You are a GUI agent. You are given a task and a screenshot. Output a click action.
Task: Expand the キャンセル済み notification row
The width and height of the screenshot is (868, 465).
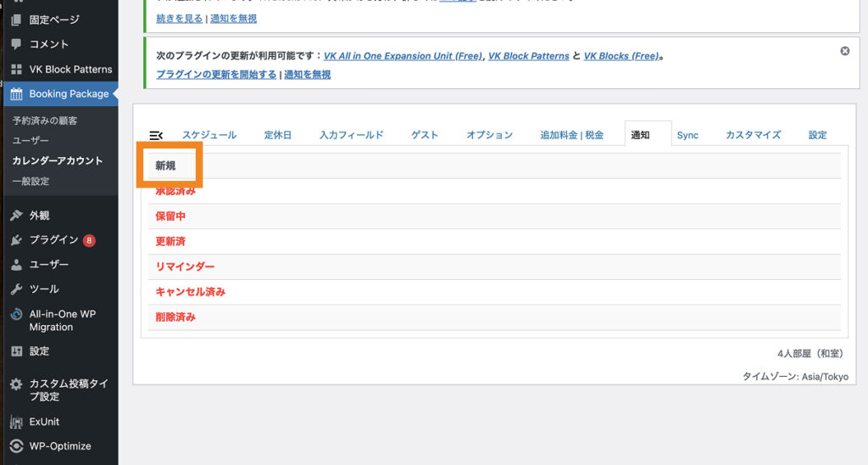[190, 292]
